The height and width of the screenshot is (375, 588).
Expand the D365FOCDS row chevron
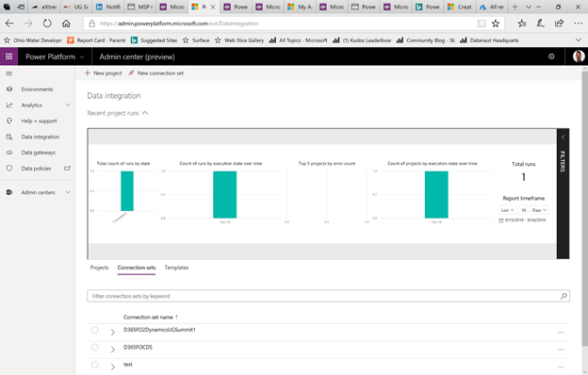tap(113, 350)
